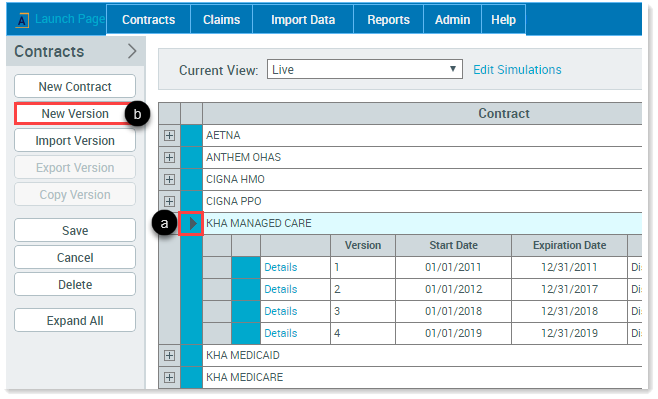The width and height of the screenshot is (658, 399).
Task: Click expiration date 12/31/2011
Action: 569,267
